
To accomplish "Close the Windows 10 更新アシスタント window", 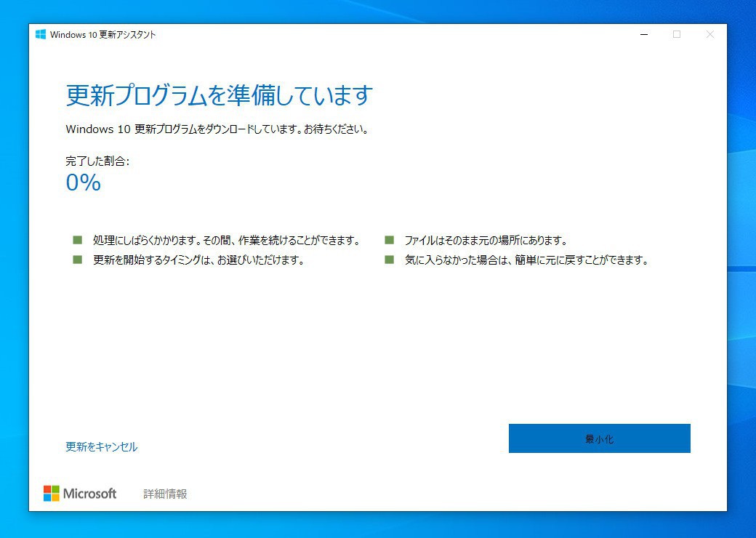I will point(709,34).
